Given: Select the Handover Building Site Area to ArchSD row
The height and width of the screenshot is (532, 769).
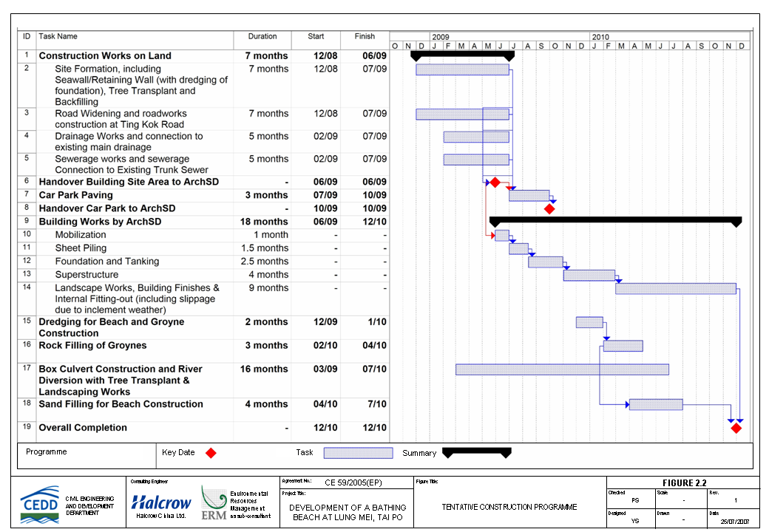Looking at the screenshot, I should point(203,182).
